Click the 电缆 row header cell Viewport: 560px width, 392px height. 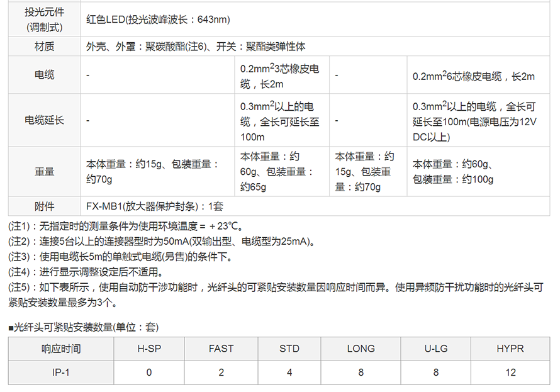click(44, 75)
